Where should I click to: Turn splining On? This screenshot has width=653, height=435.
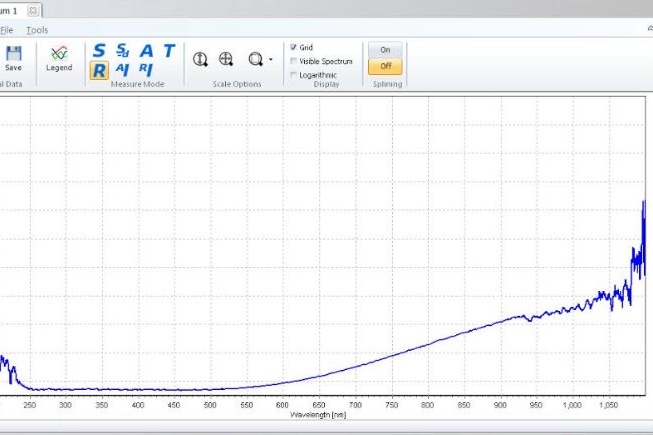[x=385, y=50]
